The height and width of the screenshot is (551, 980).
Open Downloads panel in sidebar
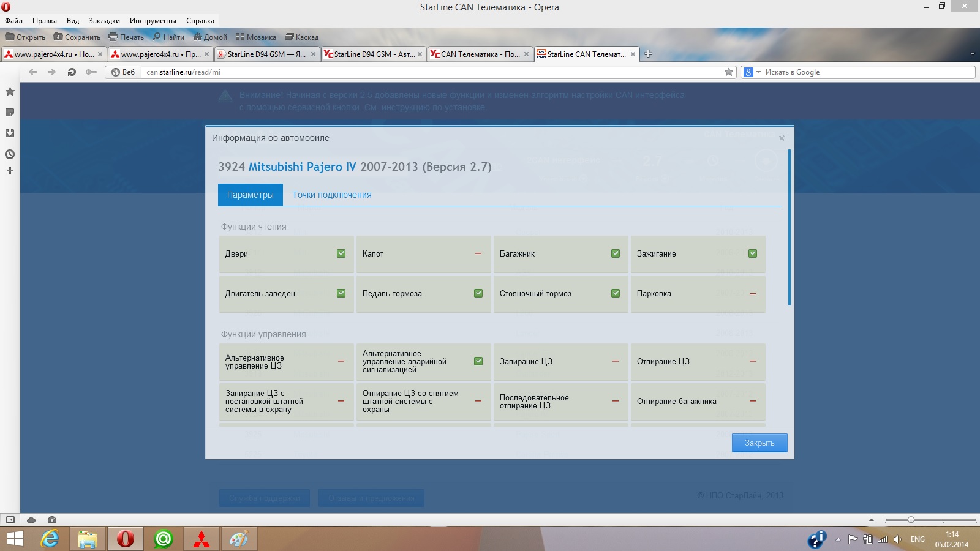[10, 133]
